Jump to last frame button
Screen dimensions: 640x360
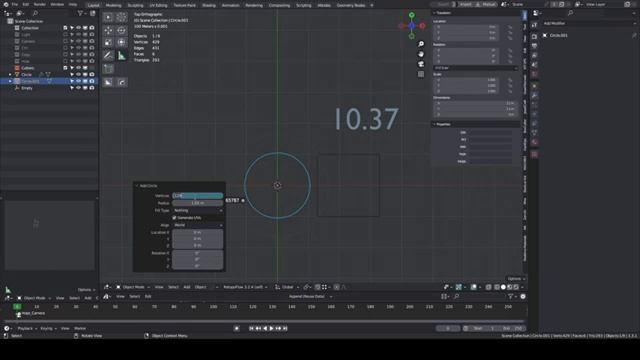285,328
